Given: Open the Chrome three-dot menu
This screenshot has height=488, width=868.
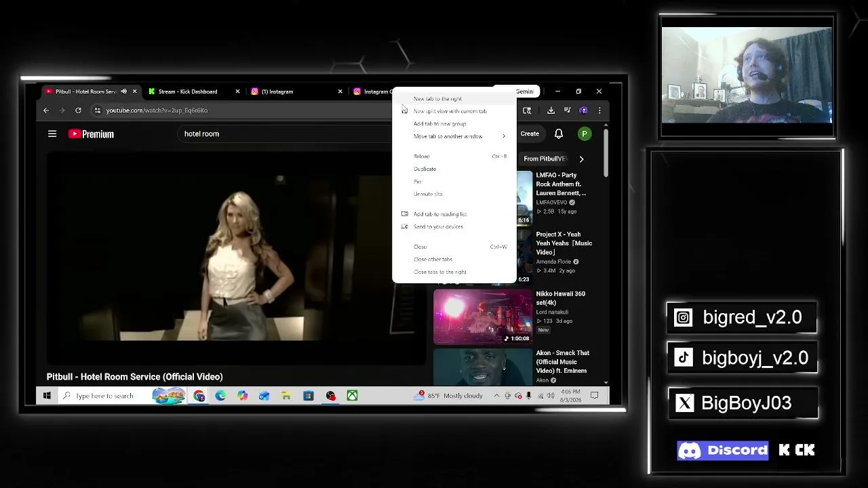Looking at the screenshot, I should tap(599, 110).
